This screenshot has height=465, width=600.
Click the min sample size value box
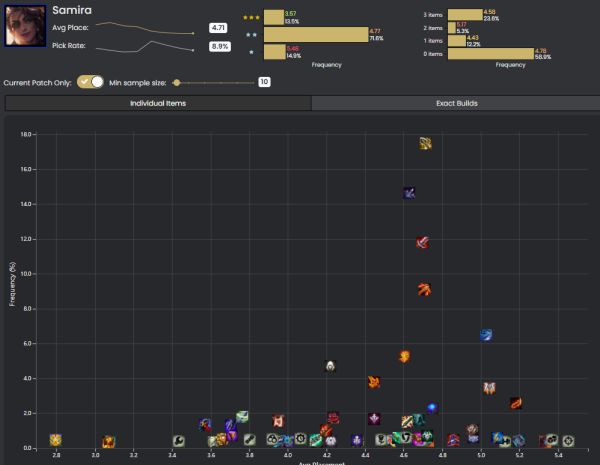pyautogui.click(x=265, y=82)
